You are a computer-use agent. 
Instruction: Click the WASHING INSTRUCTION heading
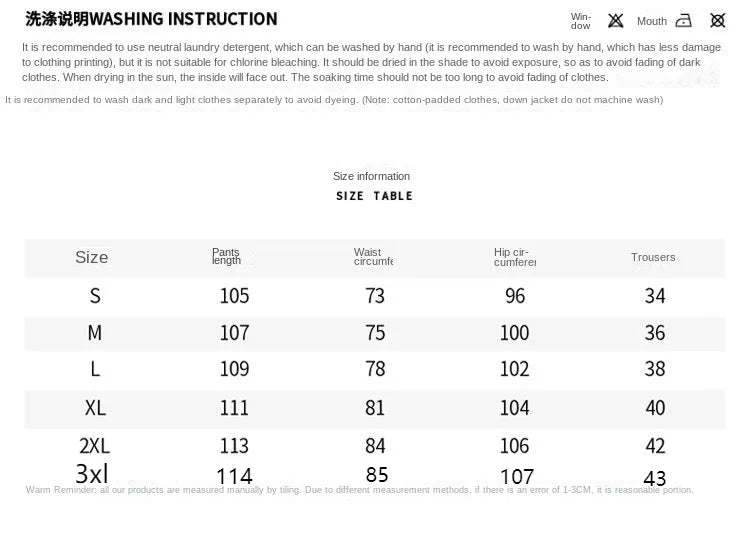(x=151, y=19)
